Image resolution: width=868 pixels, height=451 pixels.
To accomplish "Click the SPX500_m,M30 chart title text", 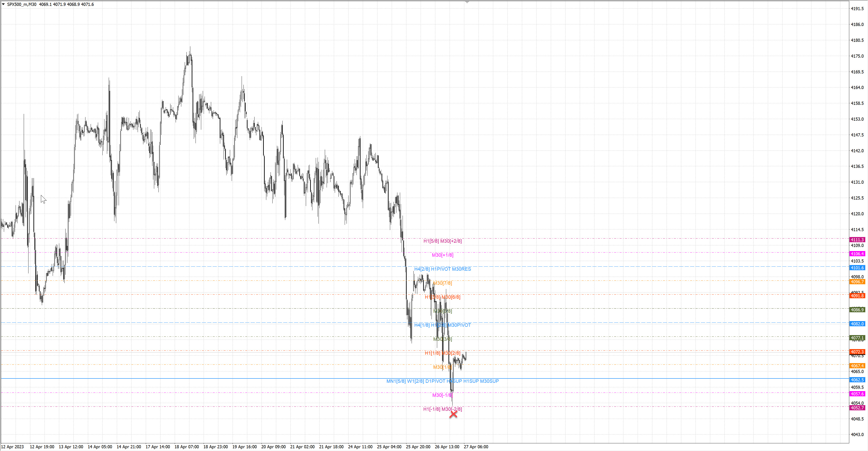I will pos(22,4).
